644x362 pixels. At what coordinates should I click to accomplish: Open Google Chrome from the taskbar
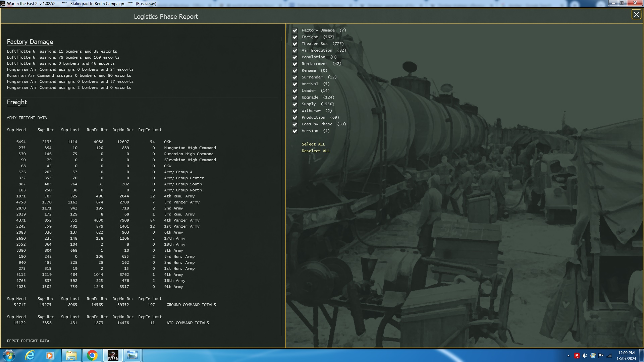click(x=92, y=355)
